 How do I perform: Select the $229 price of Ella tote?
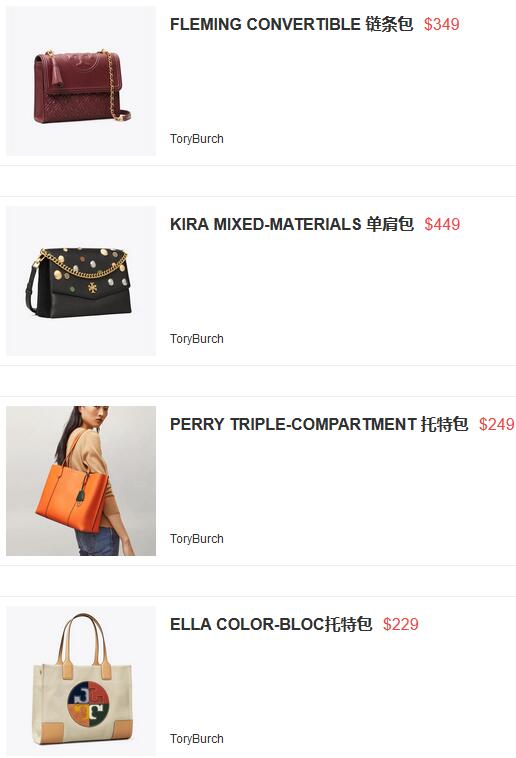coord(400,625)
